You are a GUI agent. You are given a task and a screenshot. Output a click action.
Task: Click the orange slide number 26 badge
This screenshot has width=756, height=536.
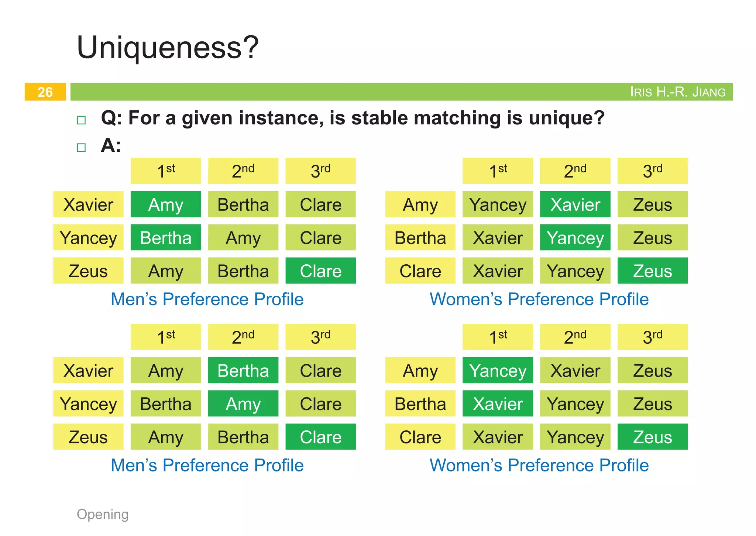tap(45, 92)
